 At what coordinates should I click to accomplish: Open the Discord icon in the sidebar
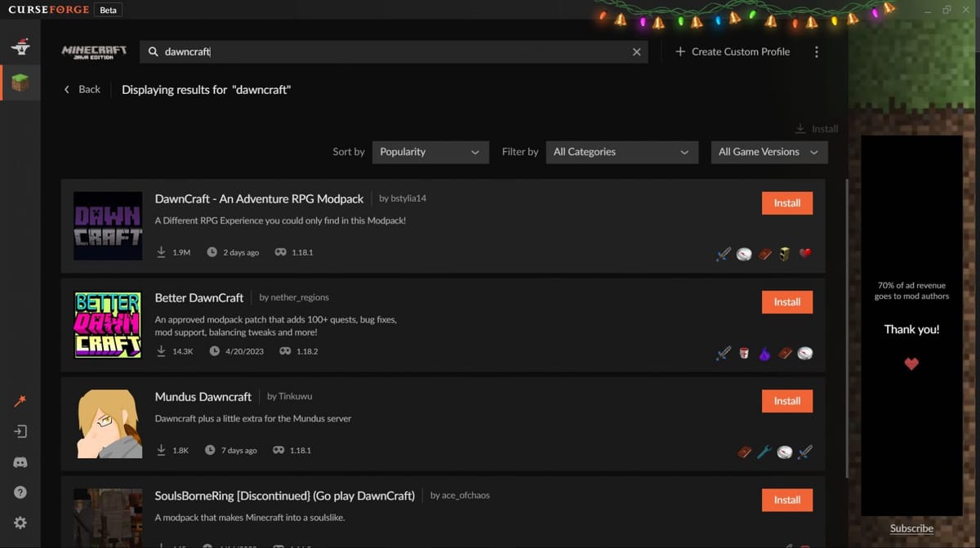[20, 461]
